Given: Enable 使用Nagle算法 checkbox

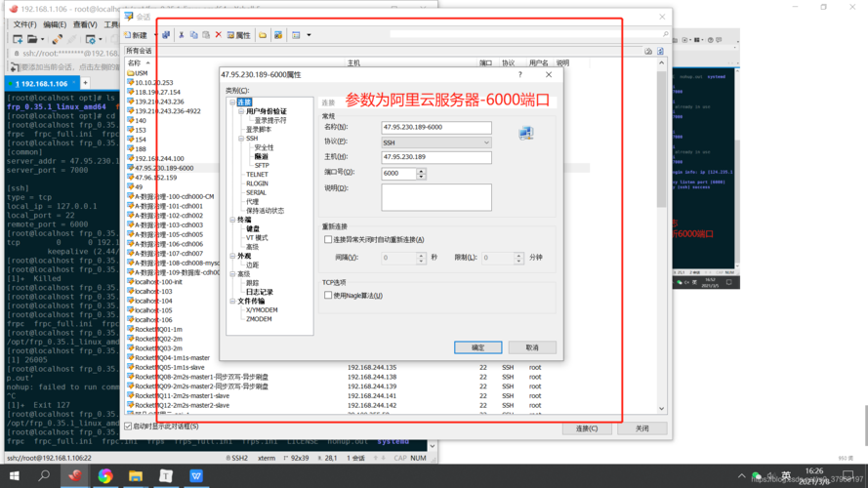Looking at the screenshot, I should [328, 296].
